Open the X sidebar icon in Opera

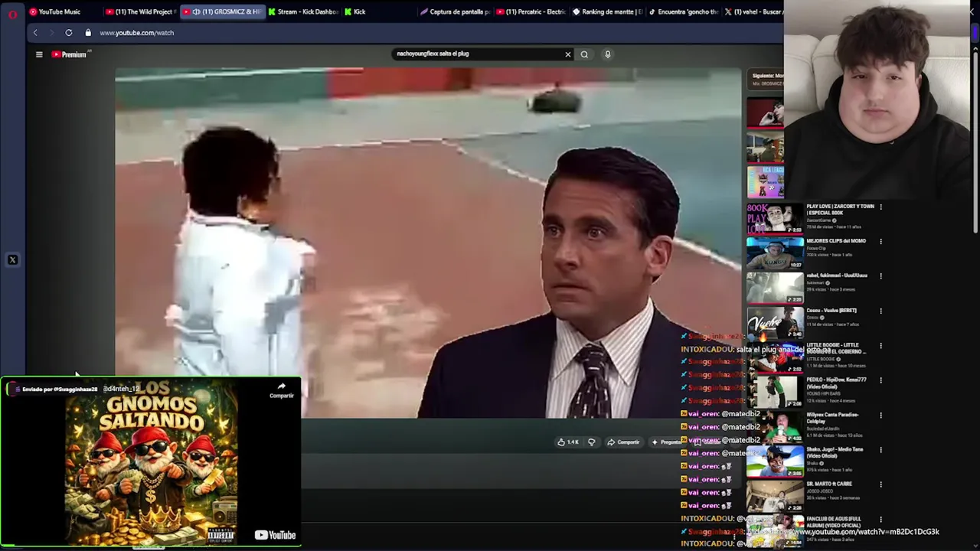[x=12, y=260]
